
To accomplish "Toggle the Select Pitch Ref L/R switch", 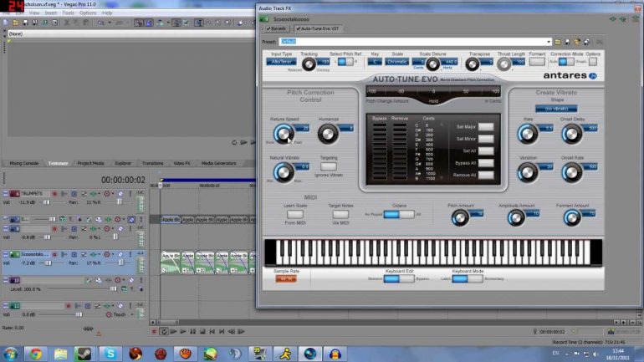I will tap(345, 62).
